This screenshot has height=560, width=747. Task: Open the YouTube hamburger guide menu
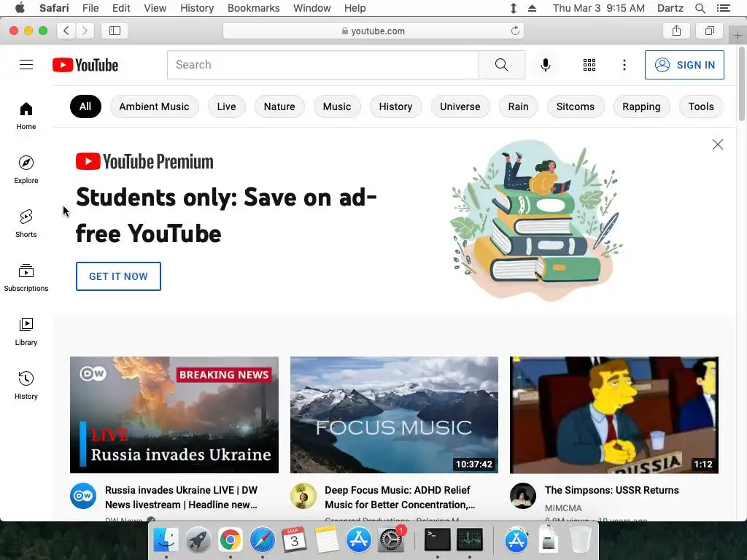[x=26, y=65]
